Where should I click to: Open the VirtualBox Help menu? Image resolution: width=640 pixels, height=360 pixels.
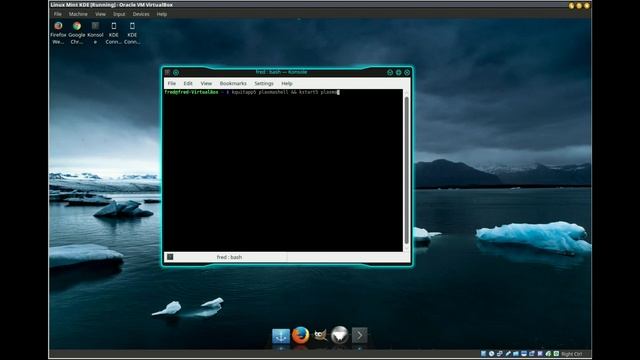(x=162, y=14)
